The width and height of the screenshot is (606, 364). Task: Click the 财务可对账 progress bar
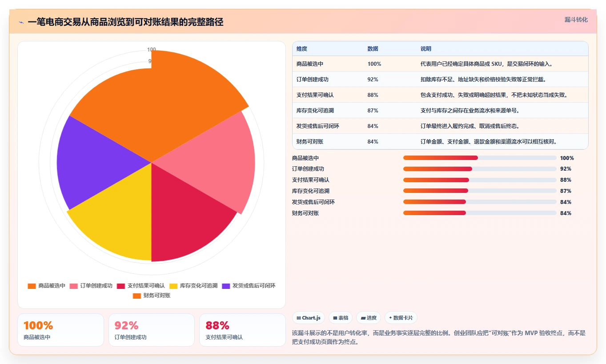tap(480, 213)
